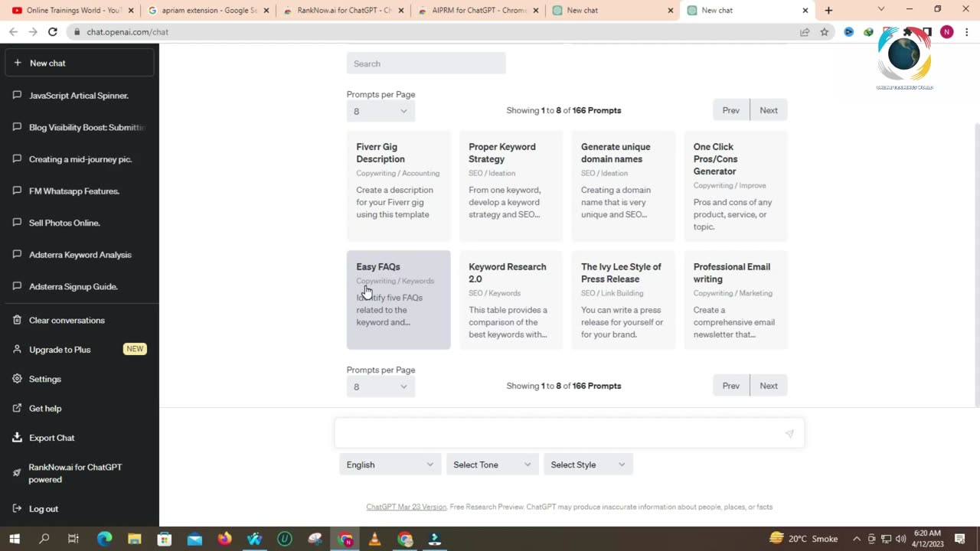This screenshot has width=980, height=551.
Task: Start a New chat from the sidebar
Action: tap(80, 63)
